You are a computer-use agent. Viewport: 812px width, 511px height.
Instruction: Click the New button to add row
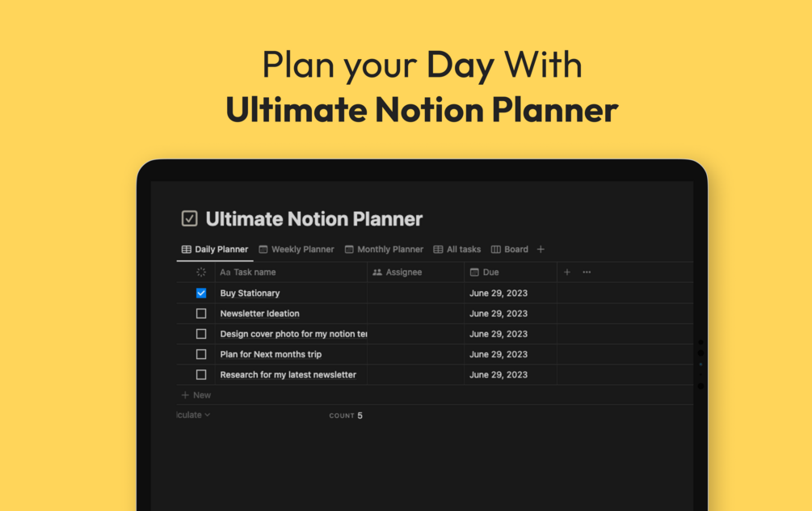(196, 395)
